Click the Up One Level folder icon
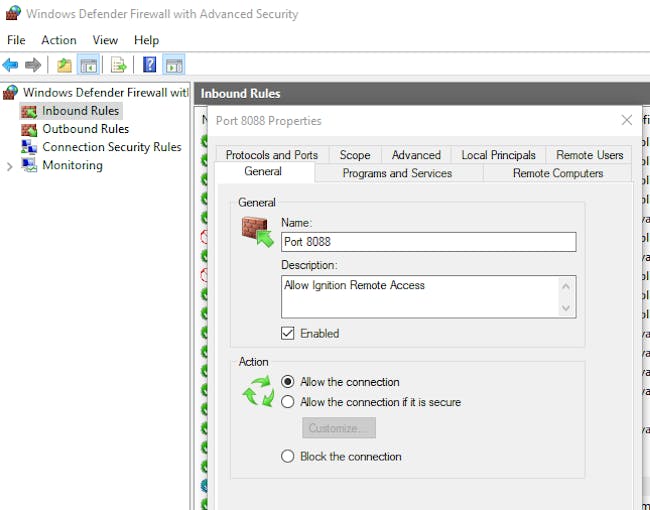Image resolution: width=650 pixels, height=510 pixels. coord(64,65)
